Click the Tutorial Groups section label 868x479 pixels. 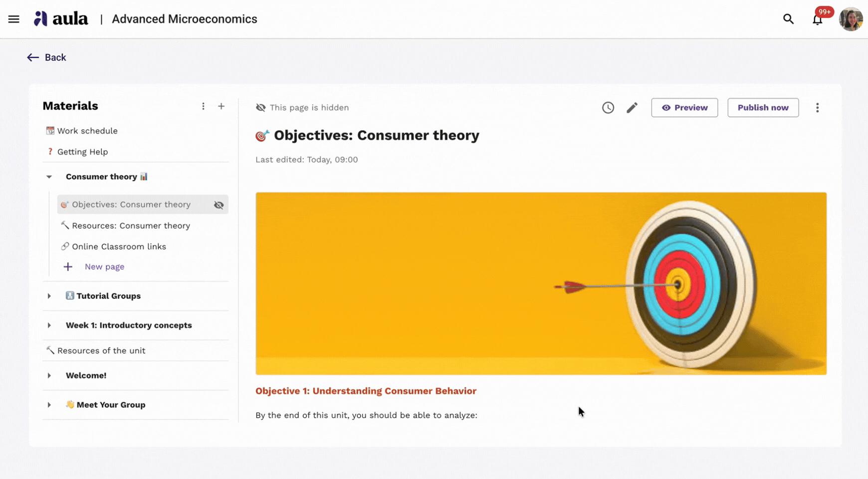pos(109,296)
